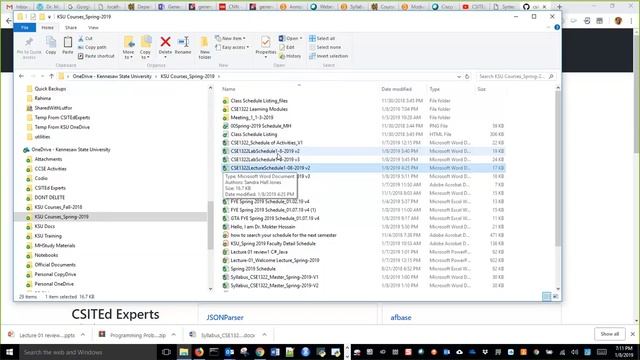This screenshot has height=360, width=640.
Task: Select CCSE Activities in navigation pane
Action: tap(50, 169)
